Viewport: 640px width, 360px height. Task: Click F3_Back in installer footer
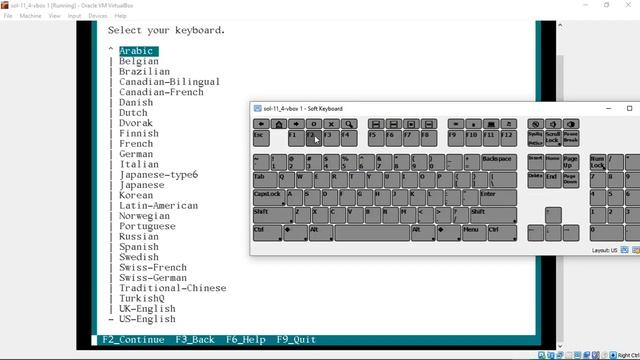click(x=195, y=340)
